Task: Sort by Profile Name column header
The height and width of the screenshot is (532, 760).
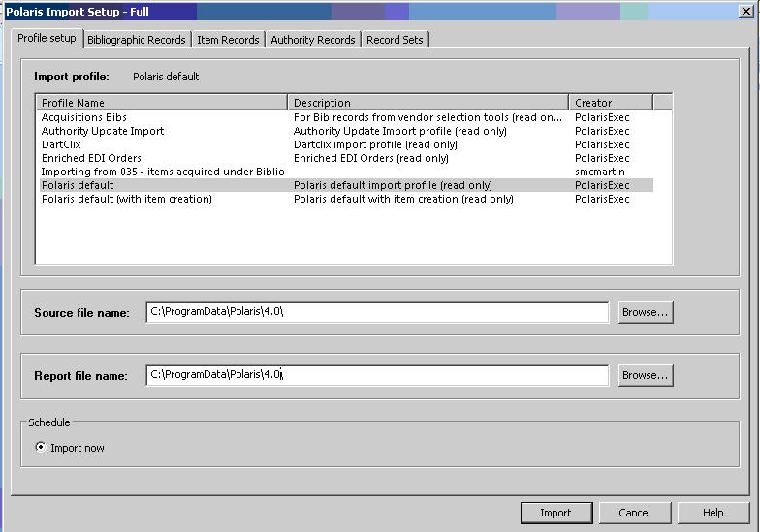Action: coord(162,103)
